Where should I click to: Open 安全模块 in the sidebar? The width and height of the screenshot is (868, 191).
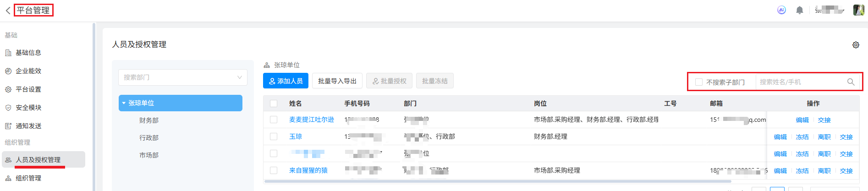[28, 108]
